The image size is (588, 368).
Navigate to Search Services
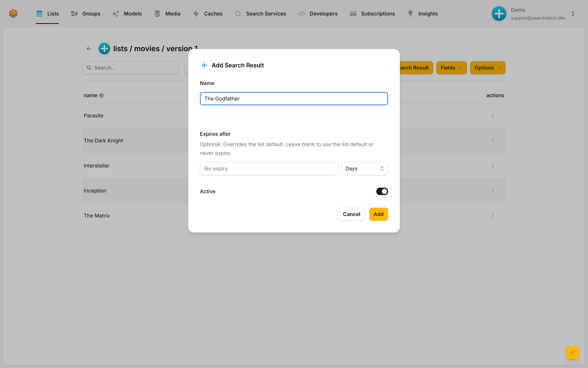[x=260, y=14]
